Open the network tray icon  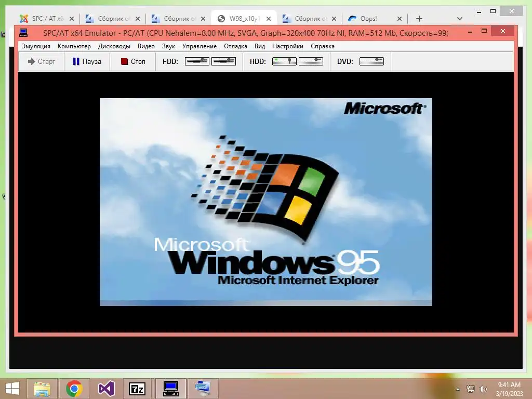471,389
